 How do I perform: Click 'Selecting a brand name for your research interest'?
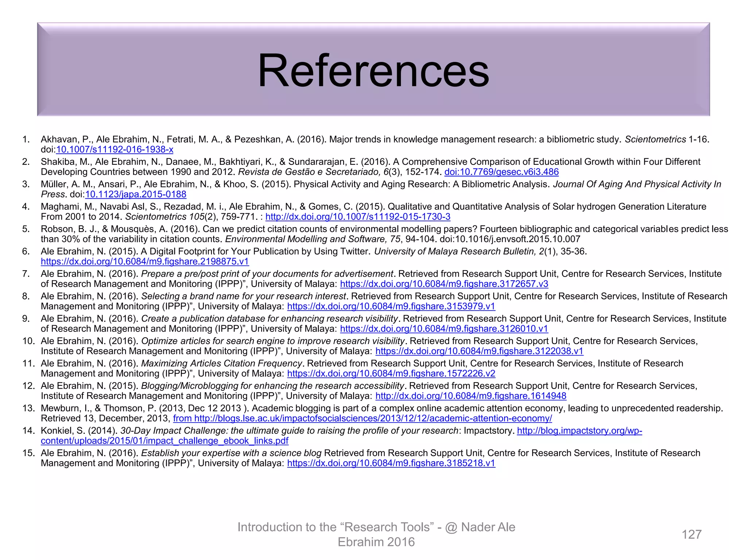pos(243,296)
